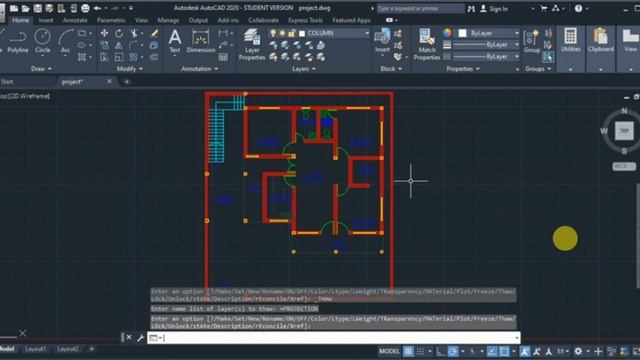640x360 pixels.
Task: Open the ByLayer linetype dropdown
Action: point(517,57)
